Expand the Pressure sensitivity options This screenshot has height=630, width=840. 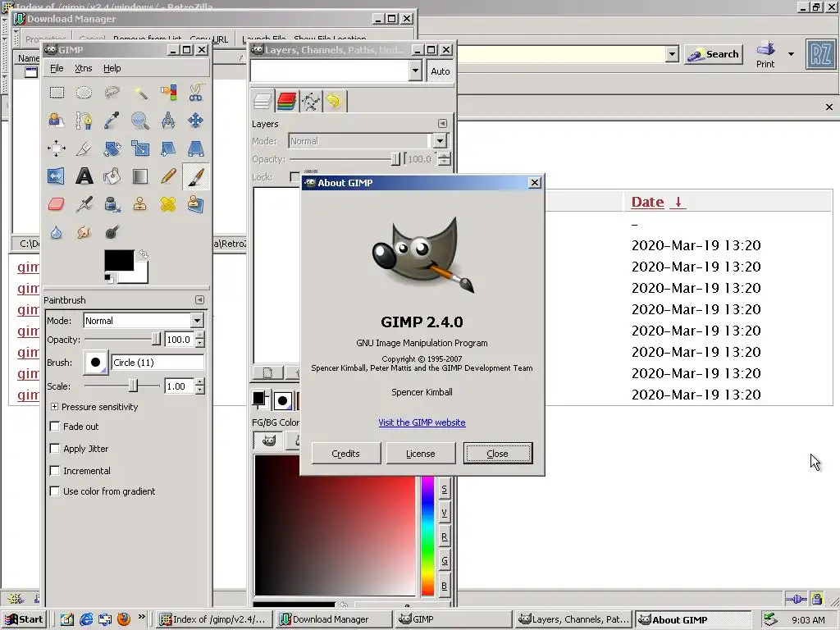pyautogui.click(x=54, y=407)
